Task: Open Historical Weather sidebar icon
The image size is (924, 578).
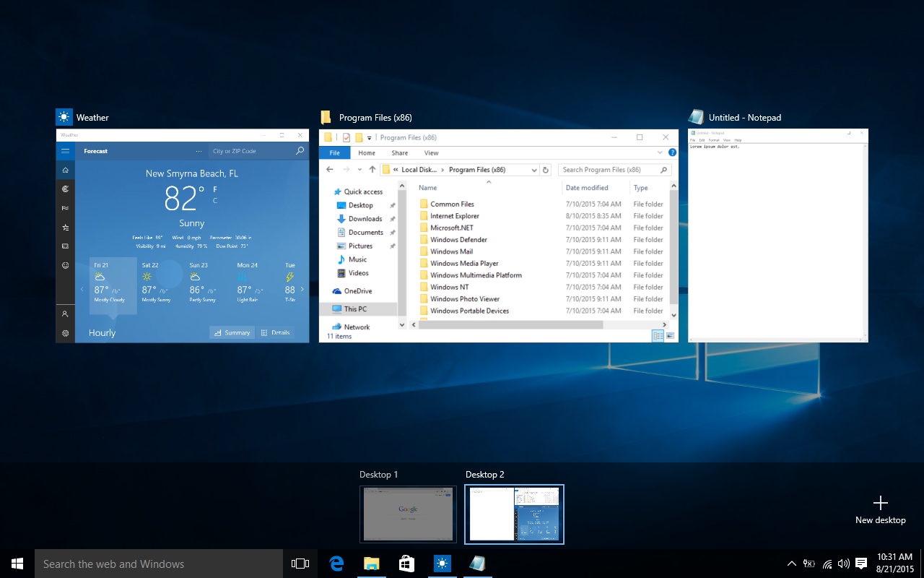Action: 65,208
